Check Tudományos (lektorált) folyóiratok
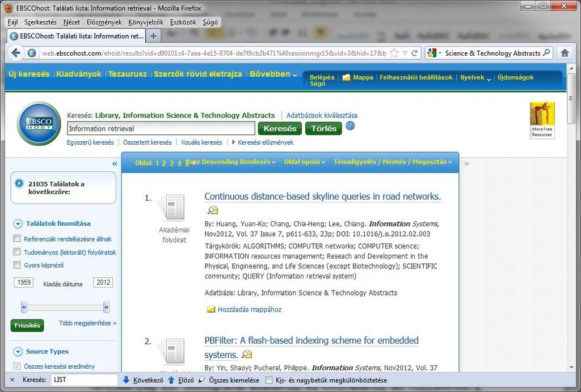Image resolution: width=581 pixels, height=392 pixels. tap(16, 251)
